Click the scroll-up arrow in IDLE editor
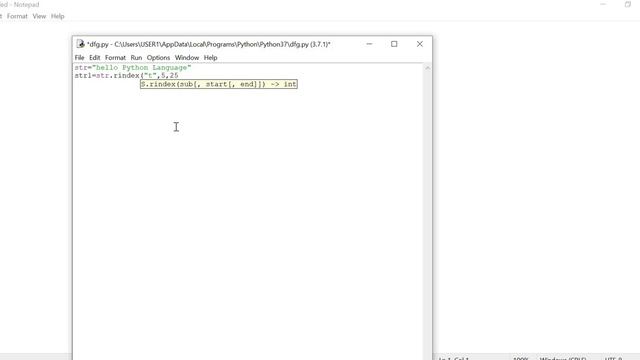The height and width of the screenshot is (360, 640). point(427,68)
